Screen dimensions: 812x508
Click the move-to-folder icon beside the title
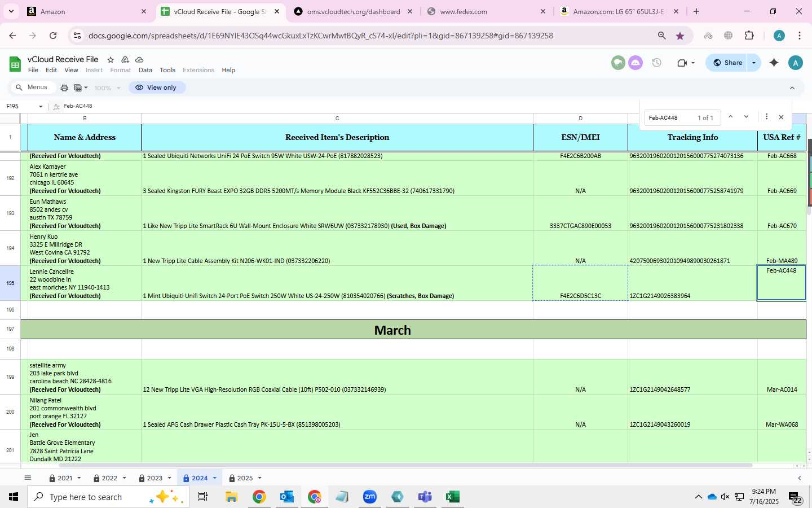pyautogui.click(x=125, y=60)
